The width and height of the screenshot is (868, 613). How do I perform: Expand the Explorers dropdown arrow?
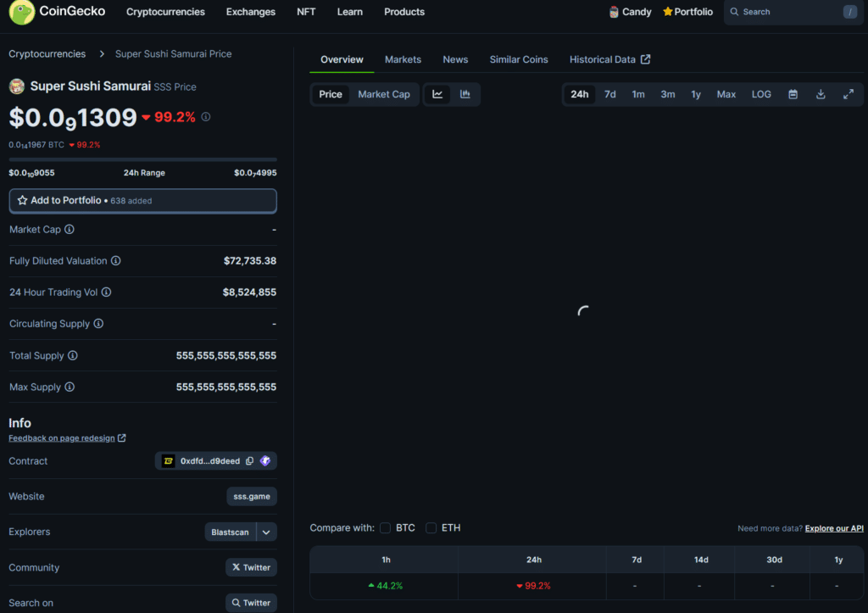266,532
